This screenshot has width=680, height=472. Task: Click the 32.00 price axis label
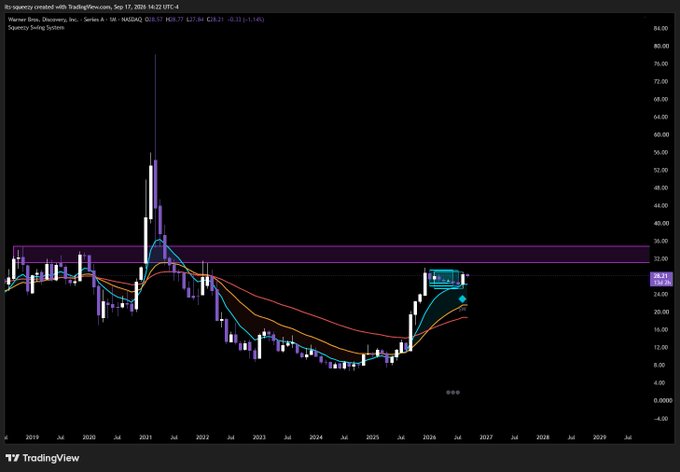[x=661, y=259]
